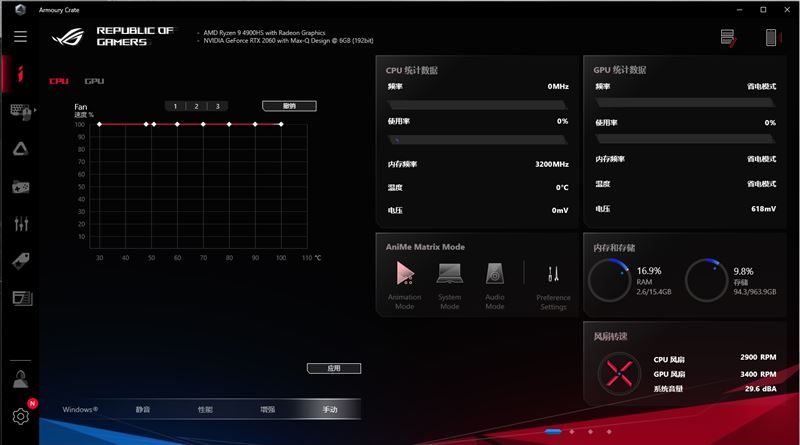Select the Animation Mode icon
Image resolution: width=800 pixels, height=445 pixels.
click(405, 273)
